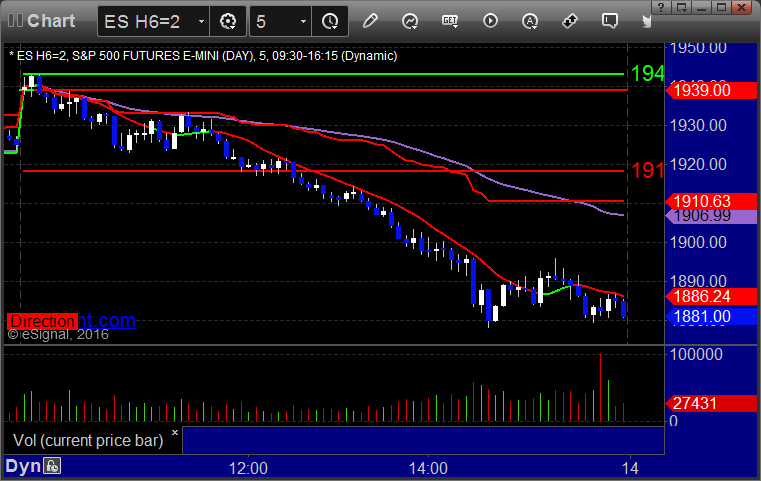The width and height of the screenshot is (761, 481).
Task: Open the symbol settings gear icon
Action: (x=228, y=21)
